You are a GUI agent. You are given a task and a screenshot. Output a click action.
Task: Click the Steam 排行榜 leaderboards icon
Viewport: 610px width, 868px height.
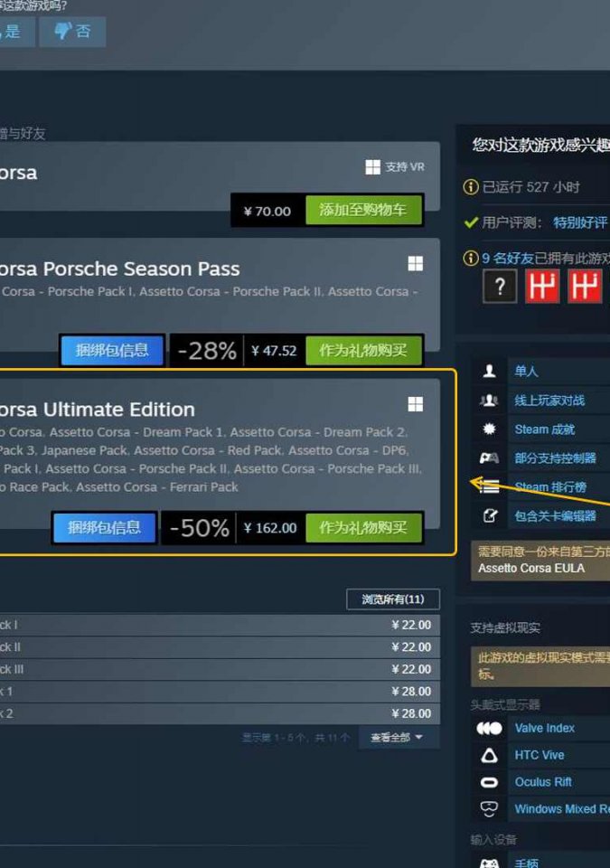coord(489,487)
